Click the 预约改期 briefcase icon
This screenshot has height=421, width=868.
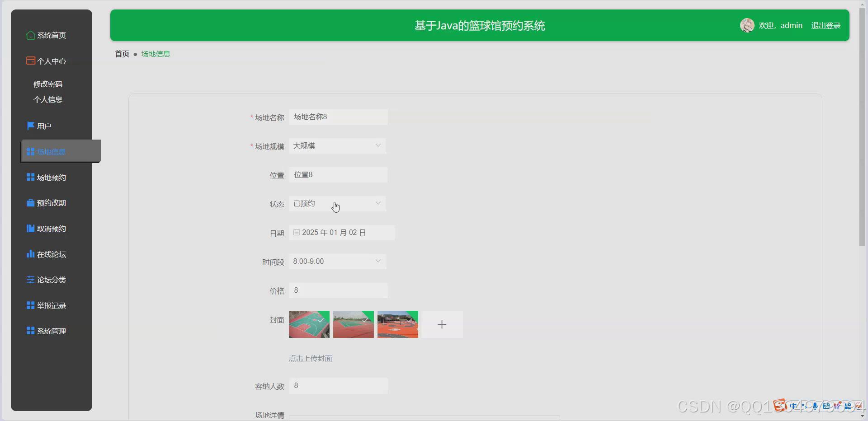click(x=30, y=202)
